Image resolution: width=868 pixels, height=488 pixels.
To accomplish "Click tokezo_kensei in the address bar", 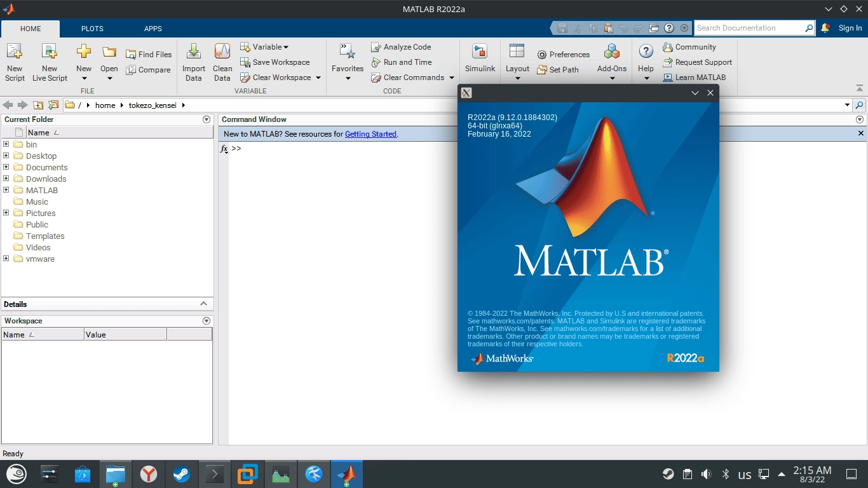I will click(x=153, y=105).
